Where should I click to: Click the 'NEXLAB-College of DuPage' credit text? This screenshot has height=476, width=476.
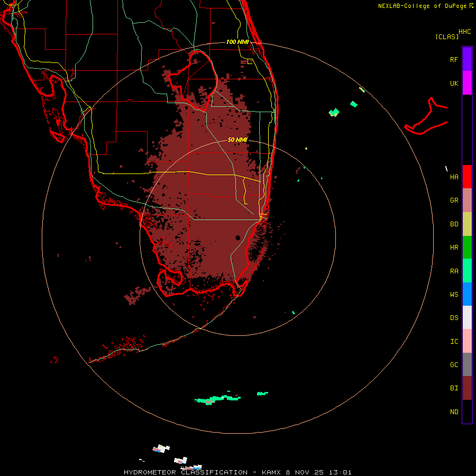422,6
